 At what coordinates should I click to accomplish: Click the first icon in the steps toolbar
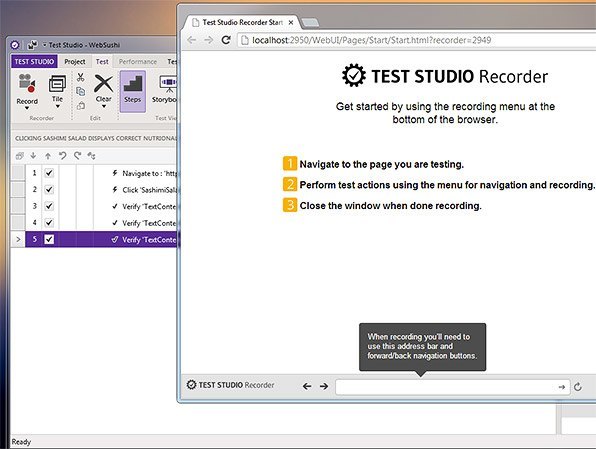click(x=19, y=155)
